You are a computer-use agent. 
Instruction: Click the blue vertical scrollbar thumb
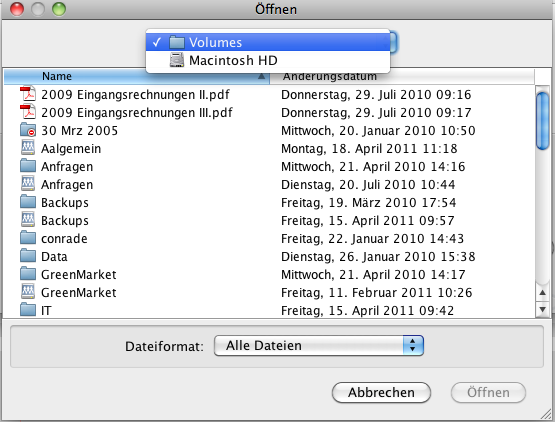tap(542, 120)
